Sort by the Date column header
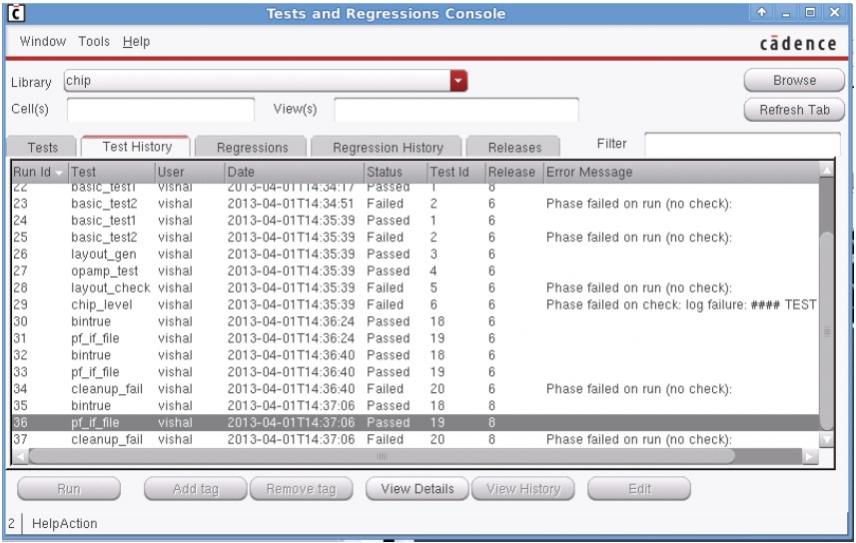Image resolution: width=856 pixels, height=543 pixels. click(294, 172)
